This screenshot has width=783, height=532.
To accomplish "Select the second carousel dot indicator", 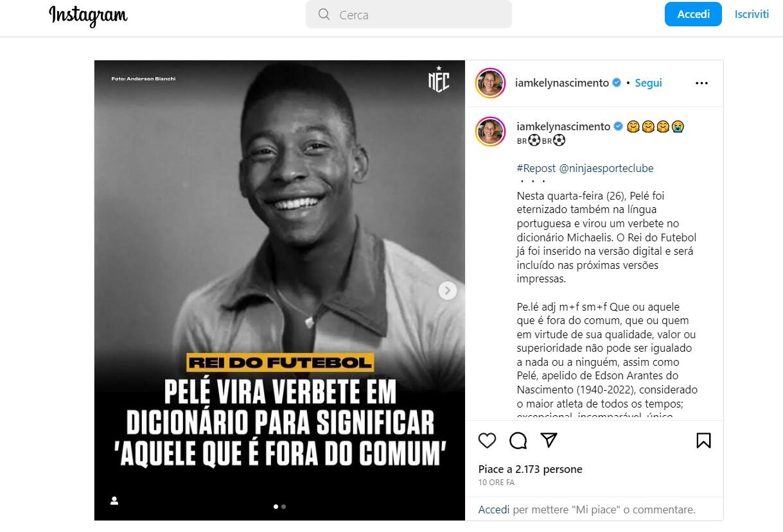I will (283, 506).
